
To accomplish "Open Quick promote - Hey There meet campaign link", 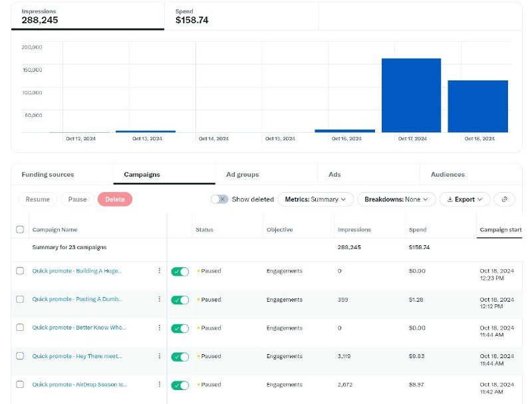I will [77, 356].
